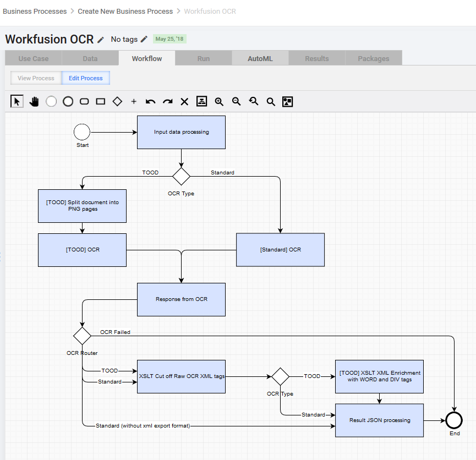Select the top OCR Type gateway diamond
This screenshot has width=476, height=460.
click(181, 177)
